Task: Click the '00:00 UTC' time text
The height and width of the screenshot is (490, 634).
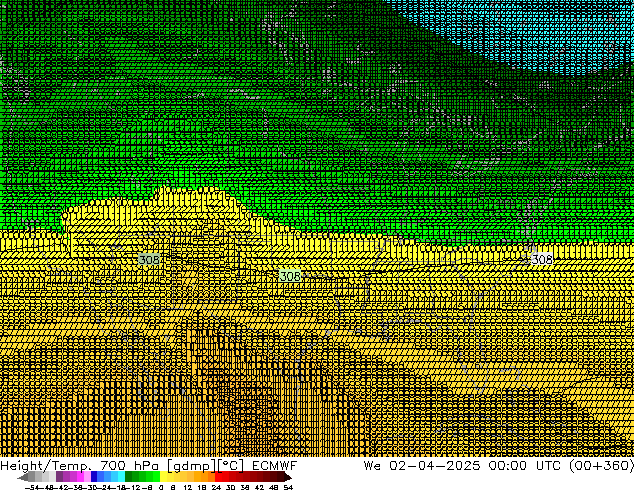Action: 524,466
